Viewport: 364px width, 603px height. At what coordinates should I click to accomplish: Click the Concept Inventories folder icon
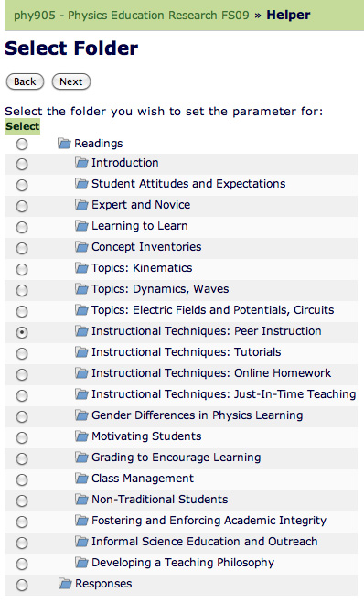[x=81, y=246]
